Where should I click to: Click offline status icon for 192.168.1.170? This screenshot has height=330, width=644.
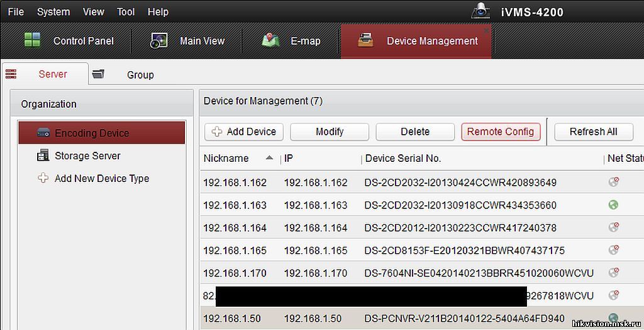[x=614, y=272]
